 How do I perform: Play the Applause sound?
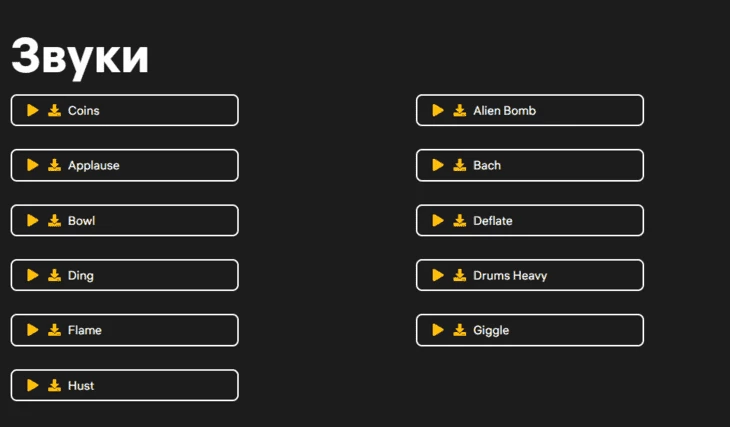pos(33,165)
